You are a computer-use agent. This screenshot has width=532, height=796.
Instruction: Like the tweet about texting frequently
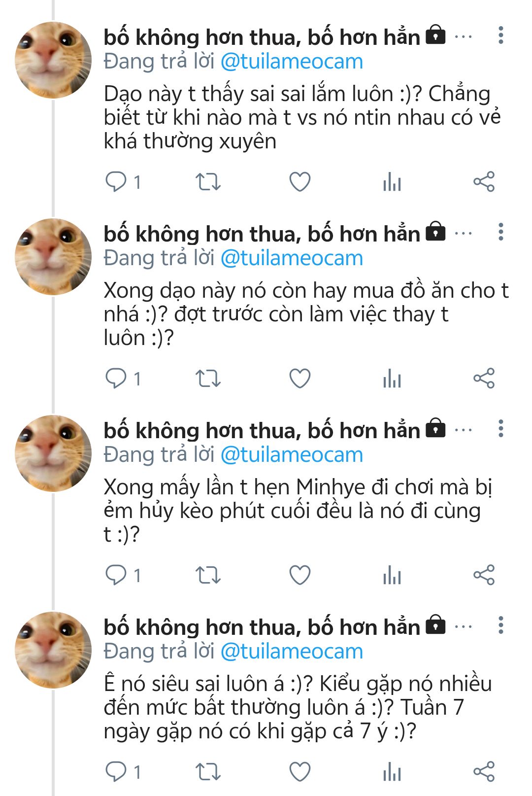299,182
